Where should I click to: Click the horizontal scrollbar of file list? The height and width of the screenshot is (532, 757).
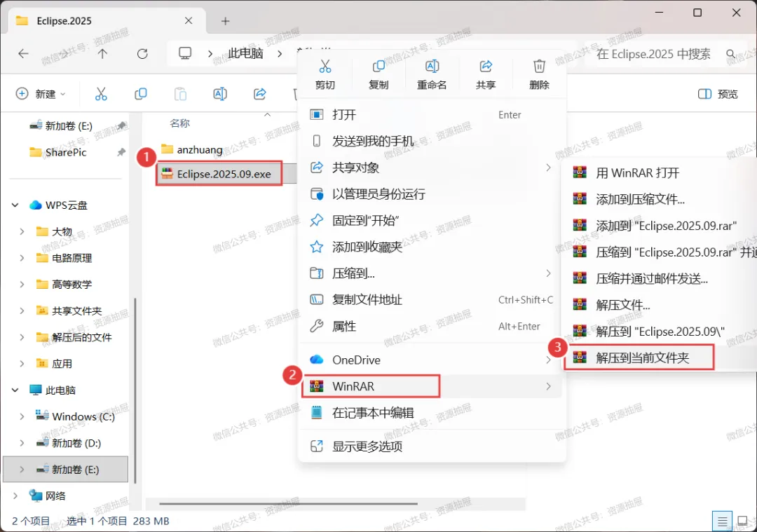(288, 504)
